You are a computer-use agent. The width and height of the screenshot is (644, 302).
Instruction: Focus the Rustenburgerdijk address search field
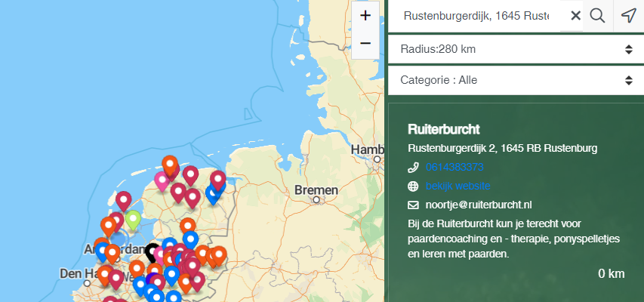(x=476, y=16)
